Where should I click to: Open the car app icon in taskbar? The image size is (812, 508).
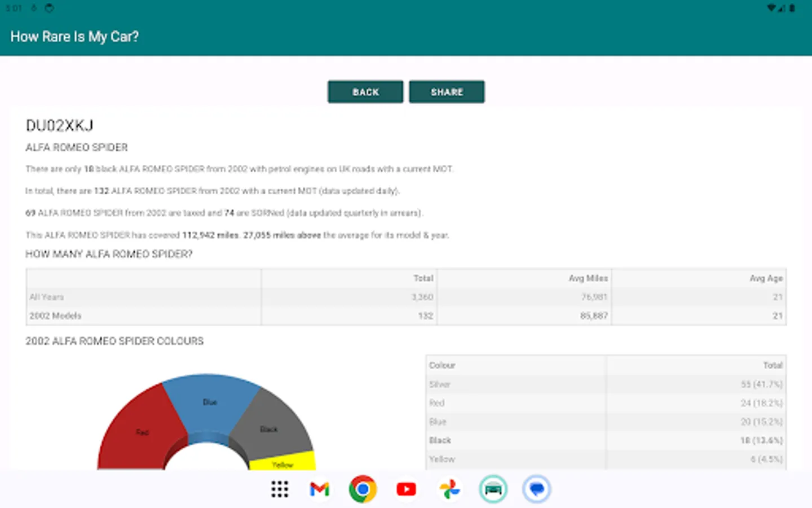point(493,489)
